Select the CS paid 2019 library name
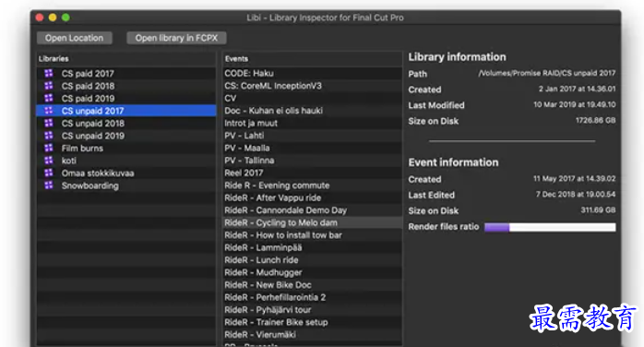The width and height of the screenshot is (644, 347). 88,98
